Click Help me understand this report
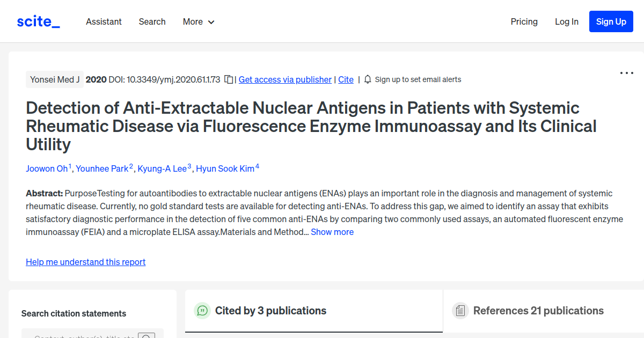This screenshot has height=338, width=644. 85,262
